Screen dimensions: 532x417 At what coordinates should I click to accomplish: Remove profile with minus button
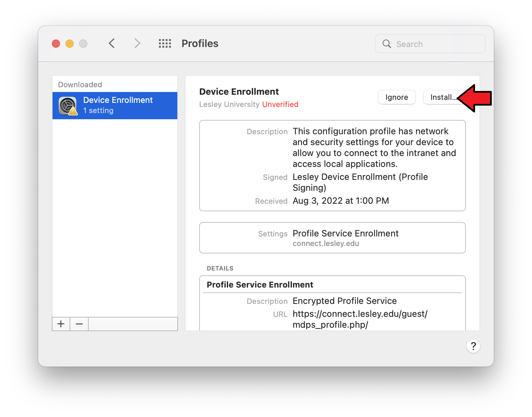79,324
